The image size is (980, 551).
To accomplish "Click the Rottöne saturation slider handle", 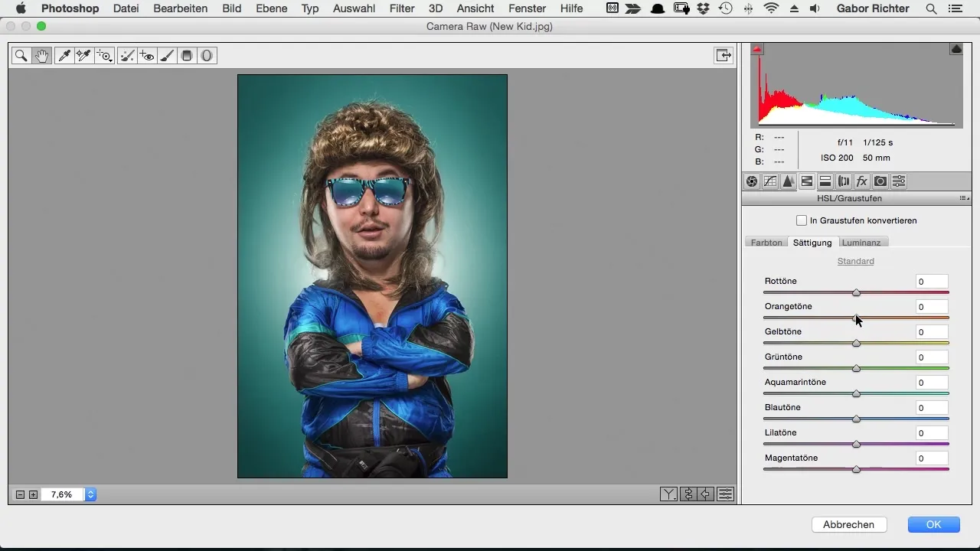I will (857, 292).
